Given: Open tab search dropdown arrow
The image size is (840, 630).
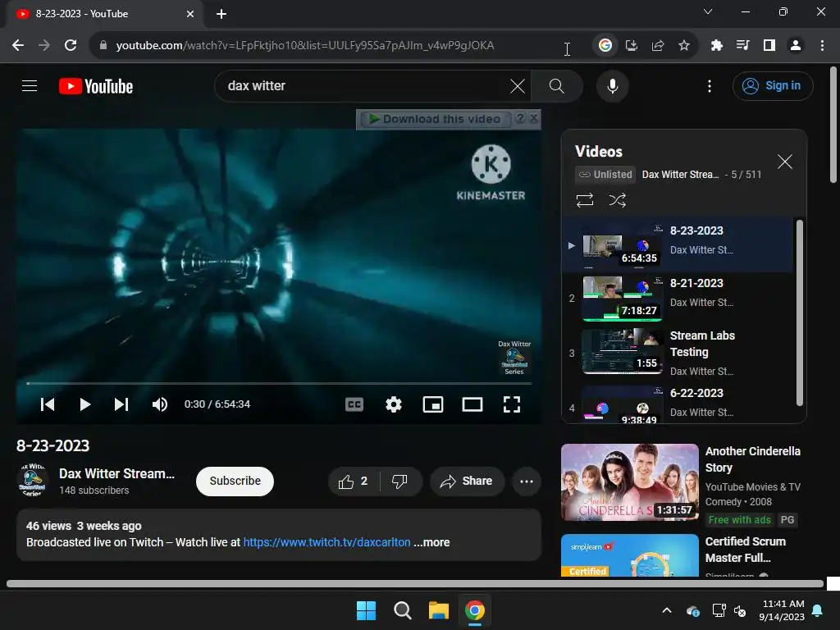Looking at the screenshot, I should (708, 11).
